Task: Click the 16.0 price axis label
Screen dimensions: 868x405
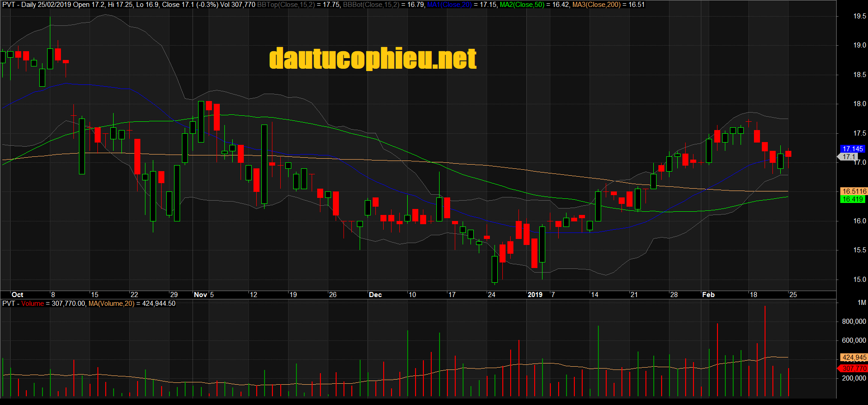Action: pos(860,221)
